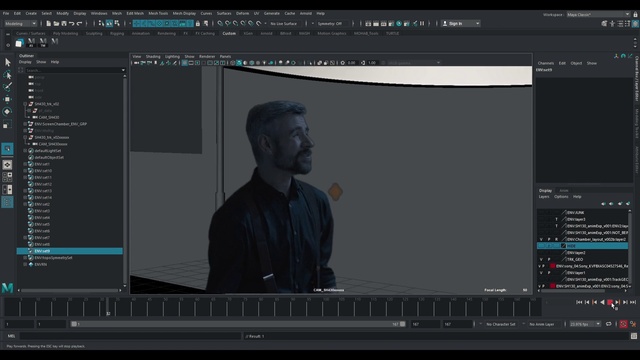The image size is (640, 360).
Task: Click the Save Scene icon
Action: [64, 24]
